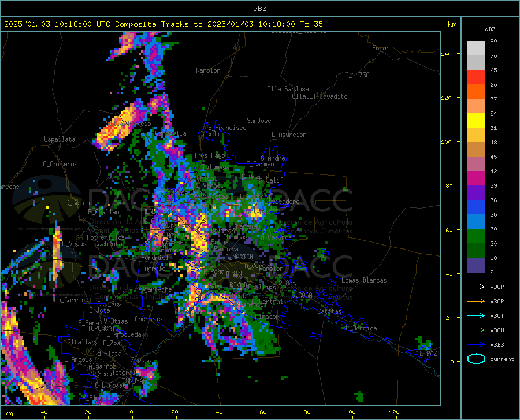Click the 'VBCU' legend label

497,330
